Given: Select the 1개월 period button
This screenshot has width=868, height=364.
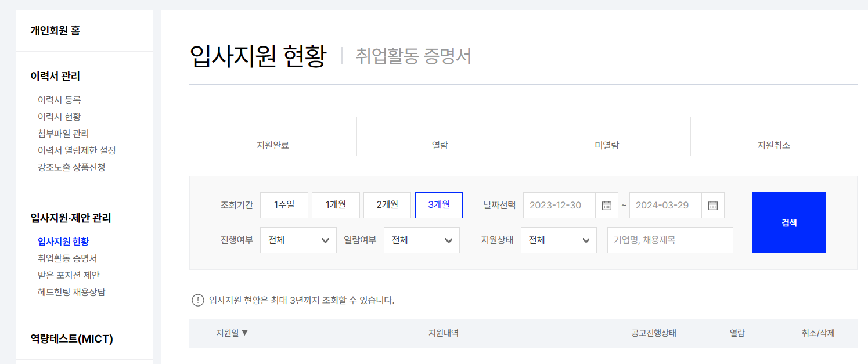Looking at the screenshot, I should tap(336, 205).
